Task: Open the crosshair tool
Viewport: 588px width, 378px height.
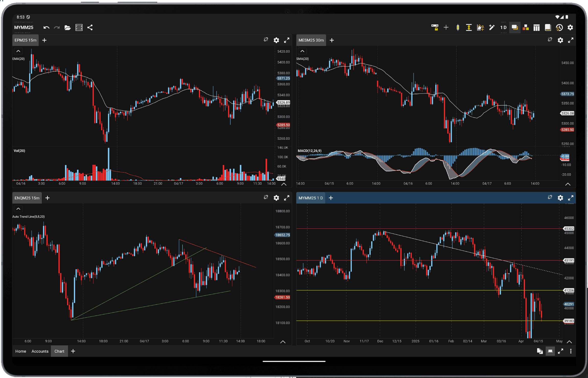Action: (x=446, y=27)
